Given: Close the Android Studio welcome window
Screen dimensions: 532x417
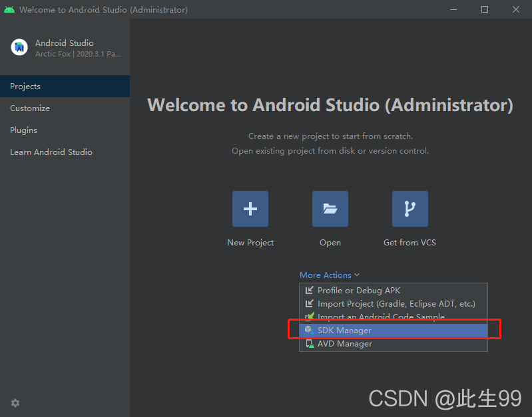Looking at the screenshot, I should click(516, 9).
